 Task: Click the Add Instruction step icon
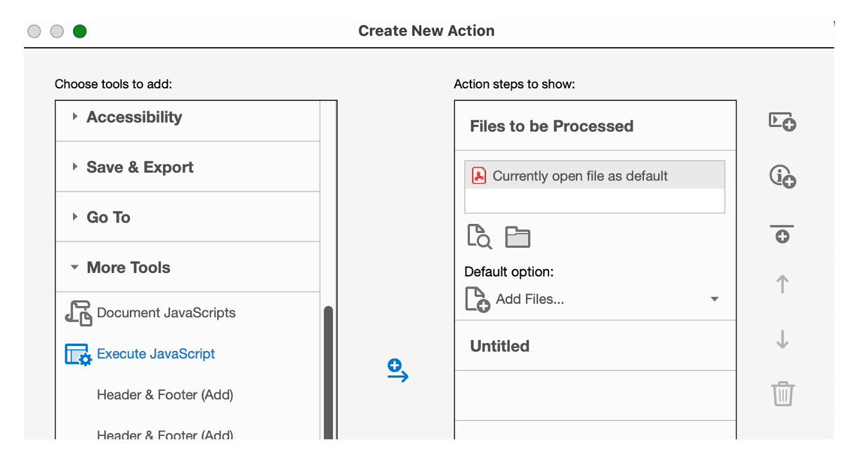coord(782,176)
